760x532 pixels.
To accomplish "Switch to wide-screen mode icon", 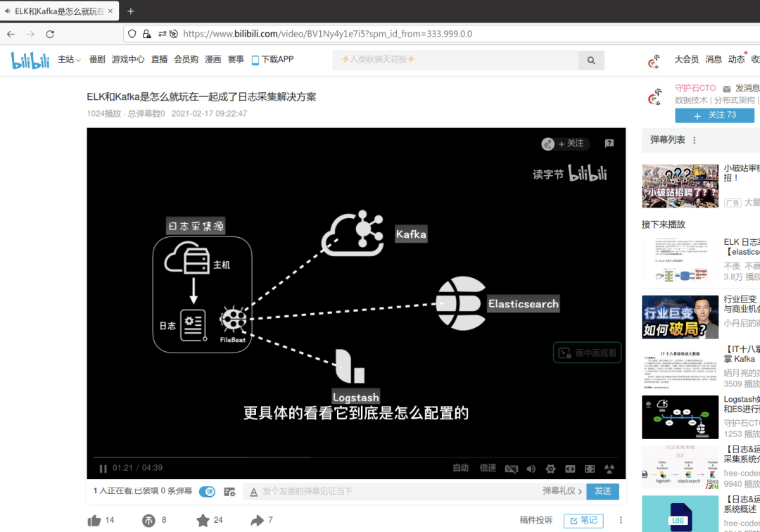I will tap(570, 469).
